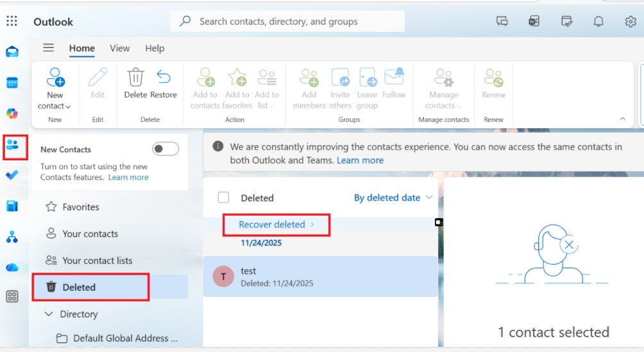Open OneDrive from the left rail

(x=12, y=268)
